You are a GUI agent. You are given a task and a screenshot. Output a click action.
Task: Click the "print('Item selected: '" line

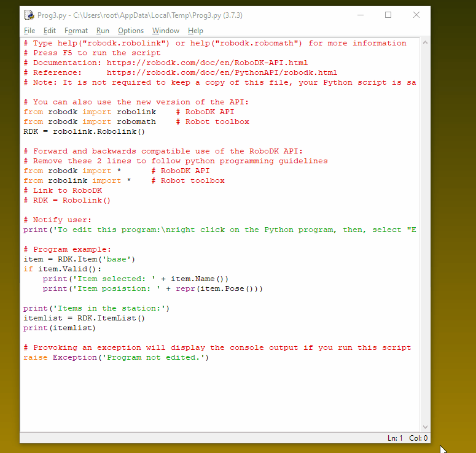135,279
